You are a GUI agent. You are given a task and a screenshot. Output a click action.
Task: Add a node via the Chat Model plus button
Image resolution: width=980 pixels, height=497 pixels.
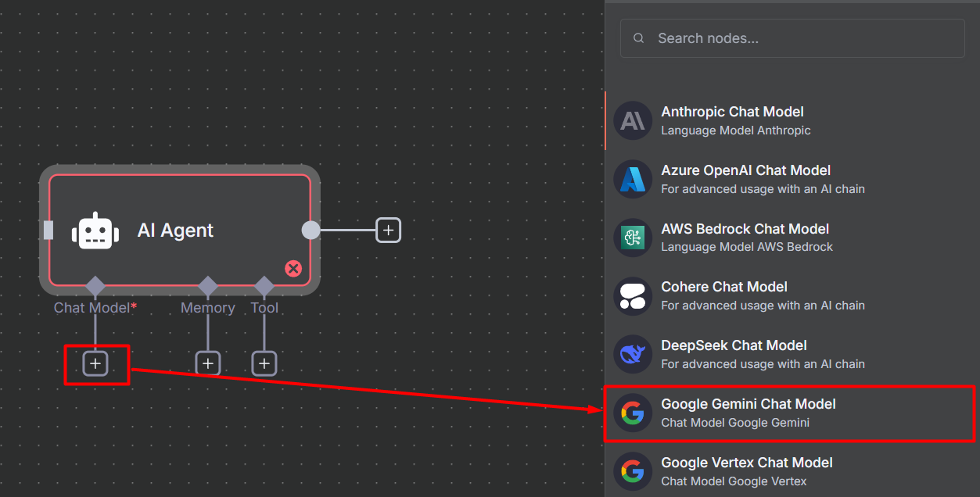[x=95, y=363]
